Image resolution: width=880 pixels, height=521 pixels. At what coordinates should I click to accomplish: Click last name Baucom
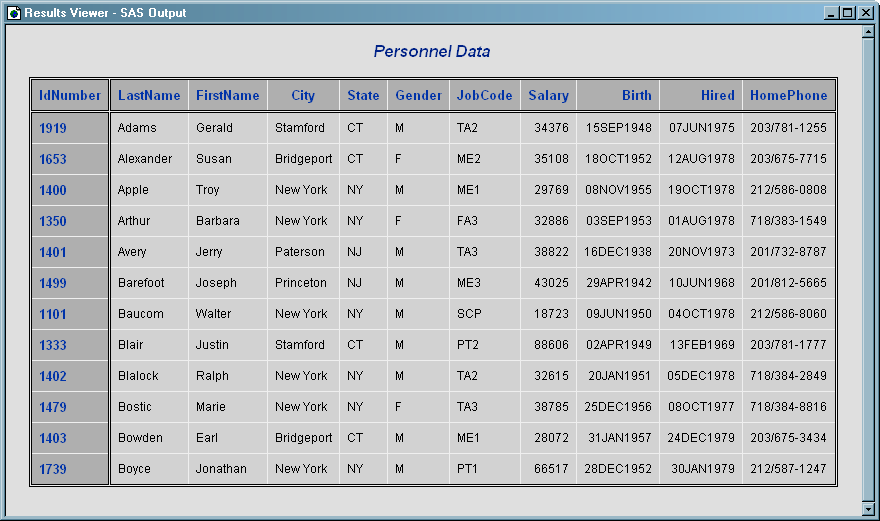click(140, 314)
